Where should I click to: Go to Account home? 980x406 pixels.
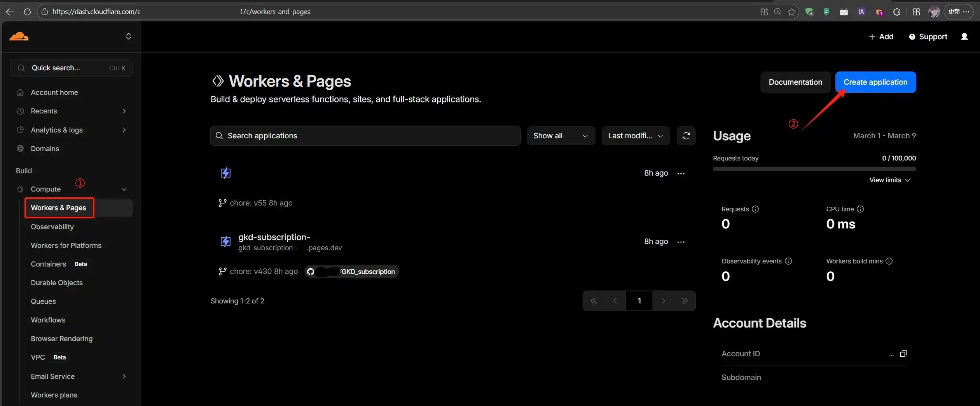pos(54,92)
